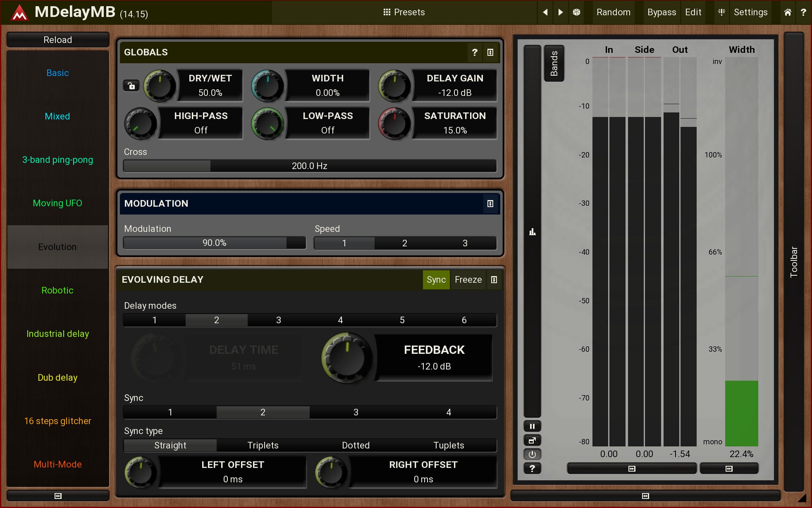Open the Globals section presets menu icon
This screenshot has width=812, height=508.
[x=490, y=52]
